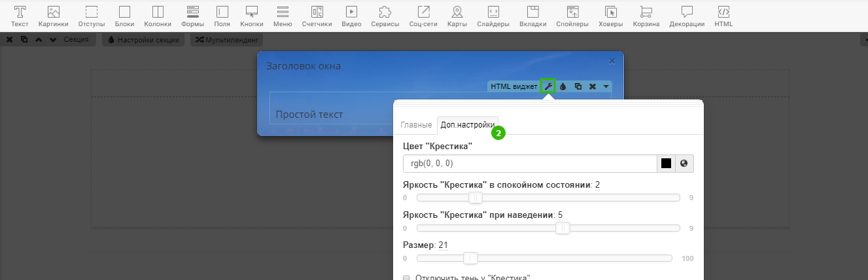The image size is (868, 280).
Task: Expand the HTML widget dropdown arrow
Action: pyautogui.click(x=606, y=86)
